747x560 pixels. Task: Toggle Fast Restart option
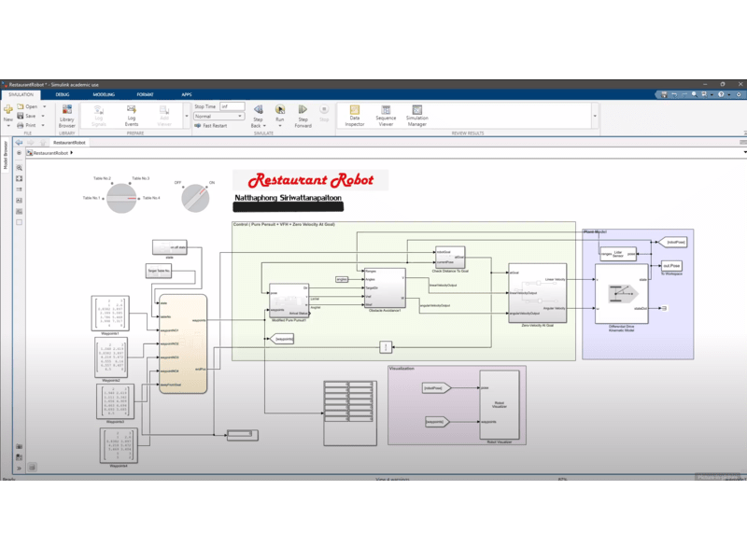pyautogui.click(x=211, y=126)
